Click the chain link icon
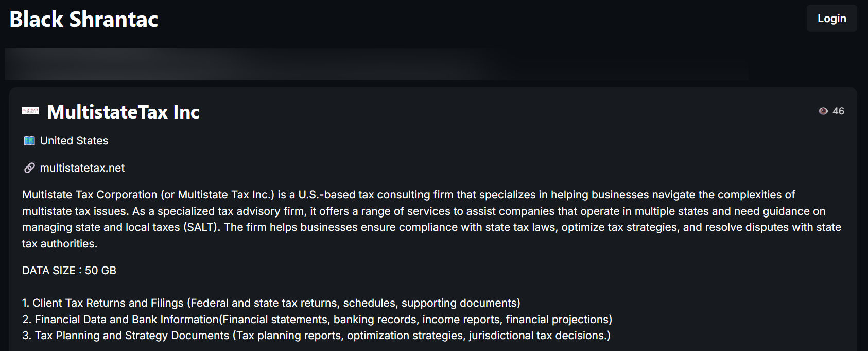The width and height of the screenshot is (868, 351). (29, 168)
